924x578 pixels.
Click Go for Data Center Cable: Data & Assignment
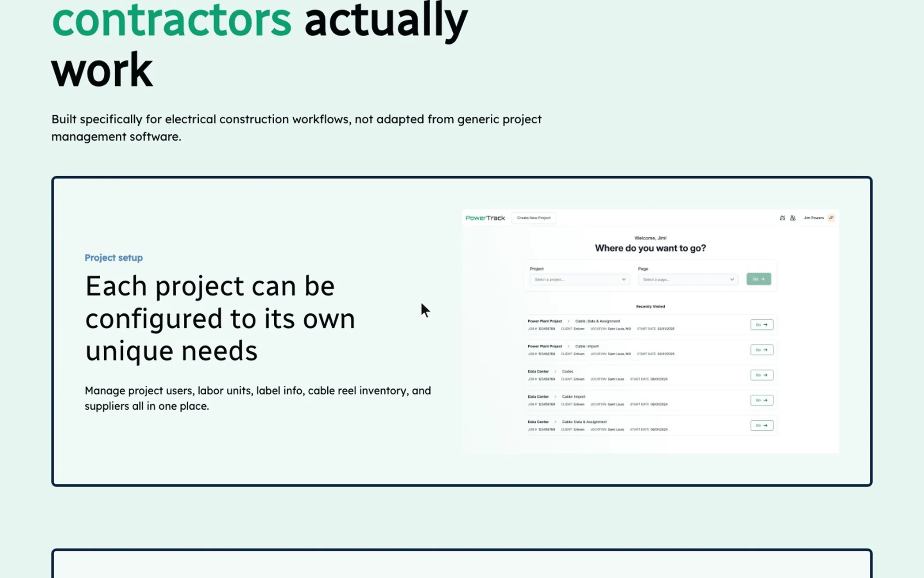click(761, 426)
